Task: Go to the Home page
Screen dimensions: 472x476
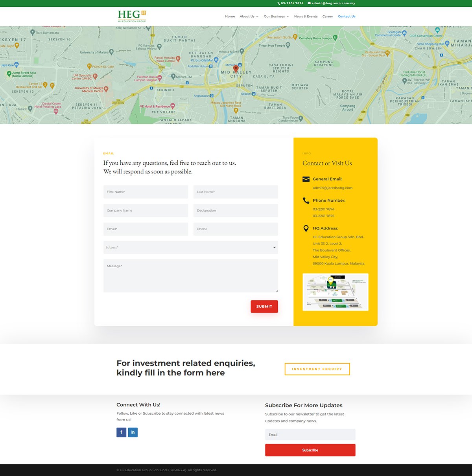Action: click(230, 17)
